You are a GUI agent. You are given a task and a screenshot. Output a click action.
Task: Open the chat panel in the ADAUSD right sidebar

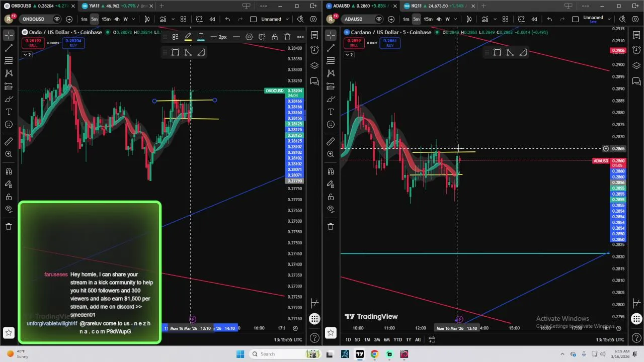636,81
